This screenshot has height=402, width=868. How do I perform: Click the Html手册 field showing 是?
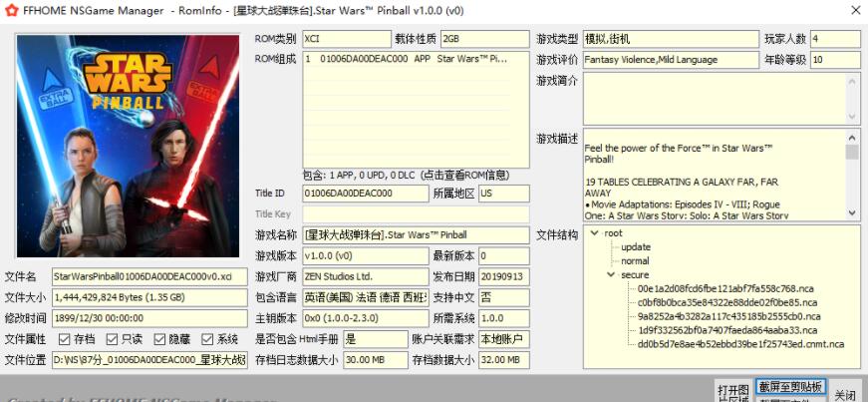point(376,339)
